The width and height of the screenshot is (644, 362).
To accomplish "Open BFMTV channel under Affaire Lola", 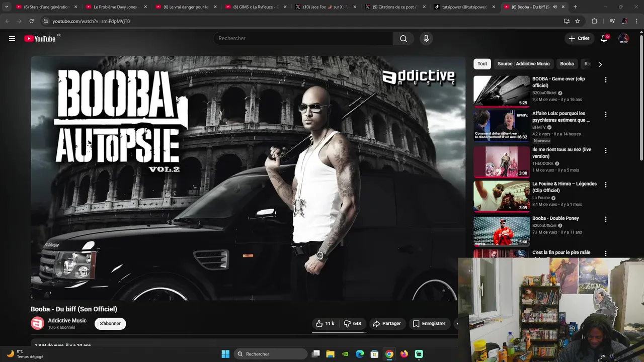I will tap(539, 128).
